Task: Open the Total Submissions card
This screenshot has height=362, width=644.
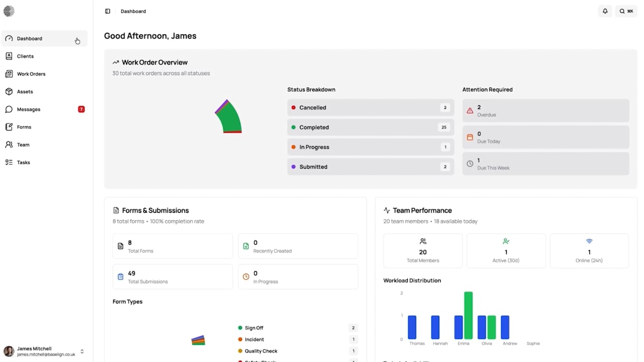Action: 172,277
